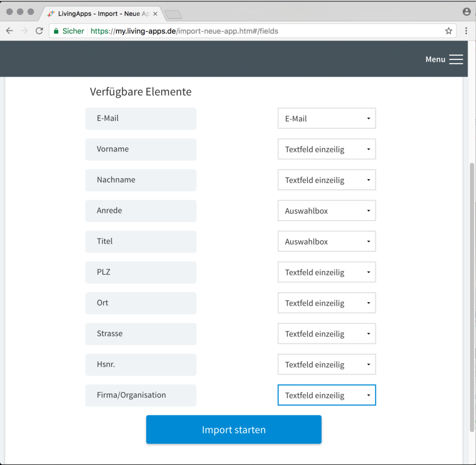The image size is (476, 465).
Task: Expand the Anrede Auswahlbox dropdown
Action: tap(327, 211)
